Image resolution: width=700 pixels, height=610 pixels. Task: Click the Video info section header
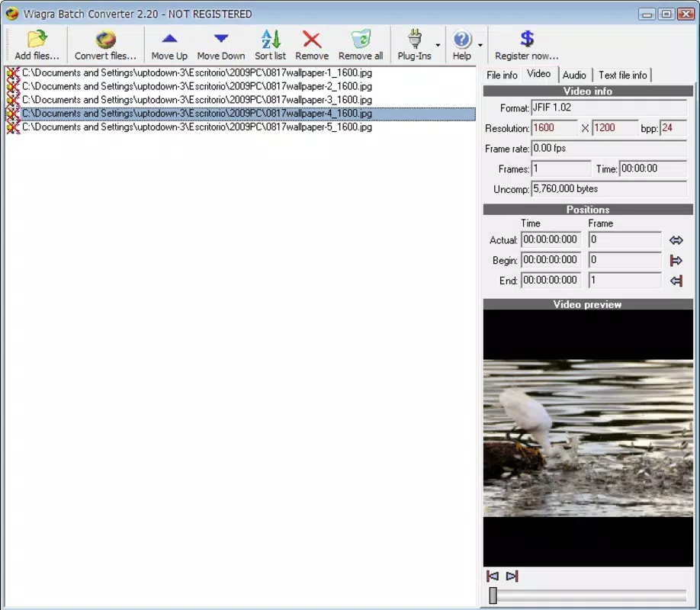pos(588,91)
